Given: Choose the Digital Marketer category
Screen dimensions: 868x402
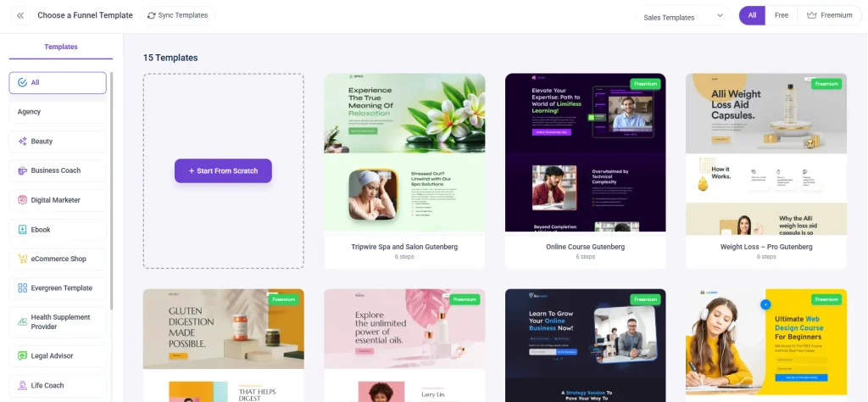Looking at the screenshot, I should [58, 200].
